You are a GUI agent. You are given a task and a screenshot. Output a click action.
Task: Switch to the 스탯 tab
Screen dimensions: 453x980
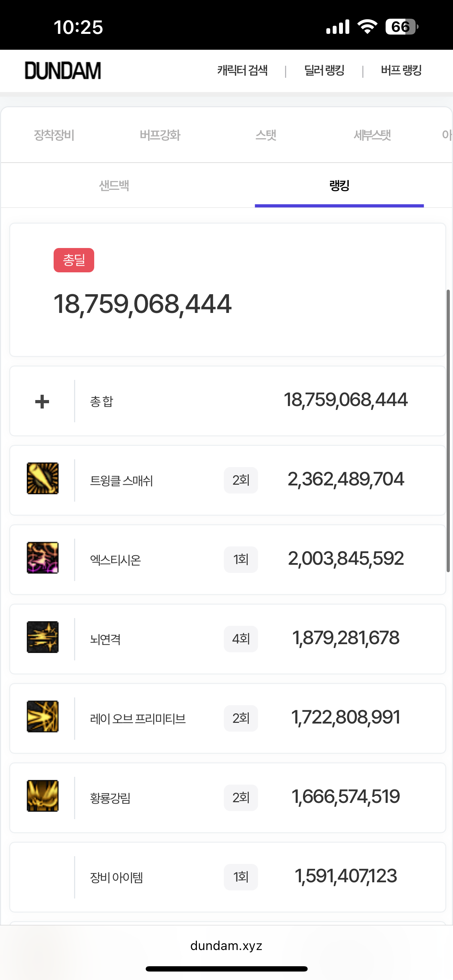pyautogui.click(x=266, y=135)
